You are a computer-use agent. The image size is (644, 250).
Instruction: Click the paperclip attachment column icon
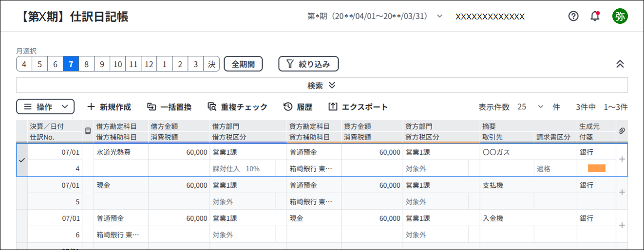[x=622, y=131]
